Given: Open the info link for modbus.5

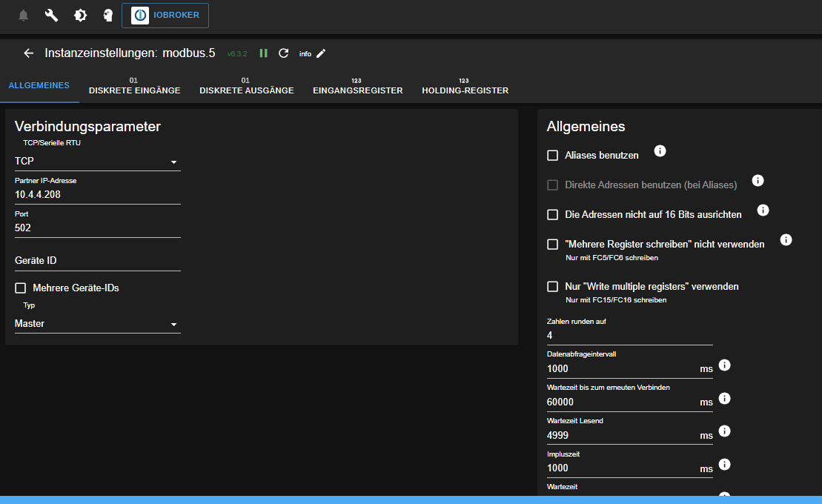Looking at the screenshot, I should pos(304,53).
